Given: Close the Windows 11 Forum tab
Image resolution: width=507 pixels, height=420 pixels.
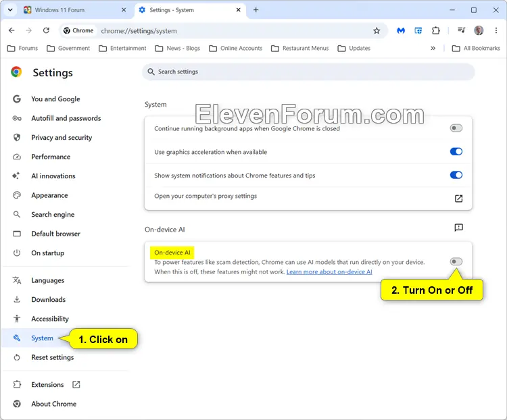Looking at the screenshot, I should [124, 10].
